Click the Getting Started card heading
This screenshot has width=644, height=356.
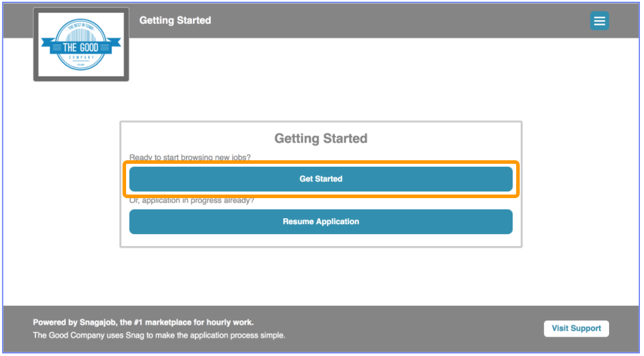(321, 138)
